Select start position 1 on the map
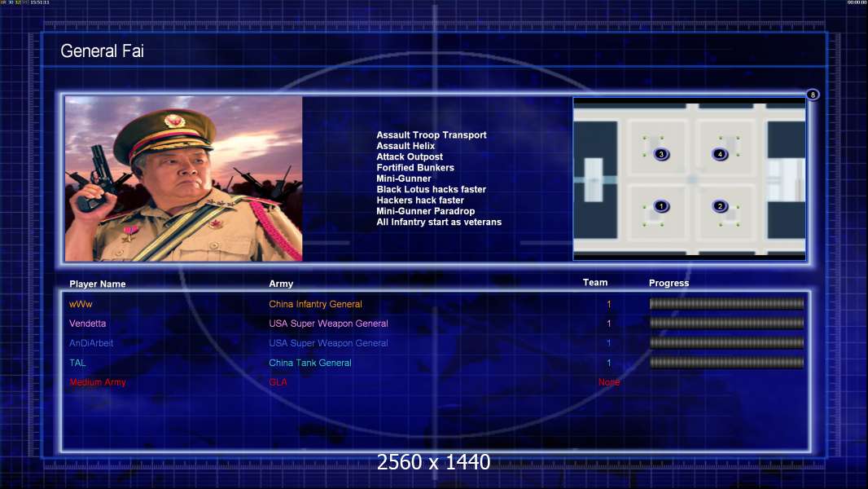The image size is (868, 489). pos(661,206)
